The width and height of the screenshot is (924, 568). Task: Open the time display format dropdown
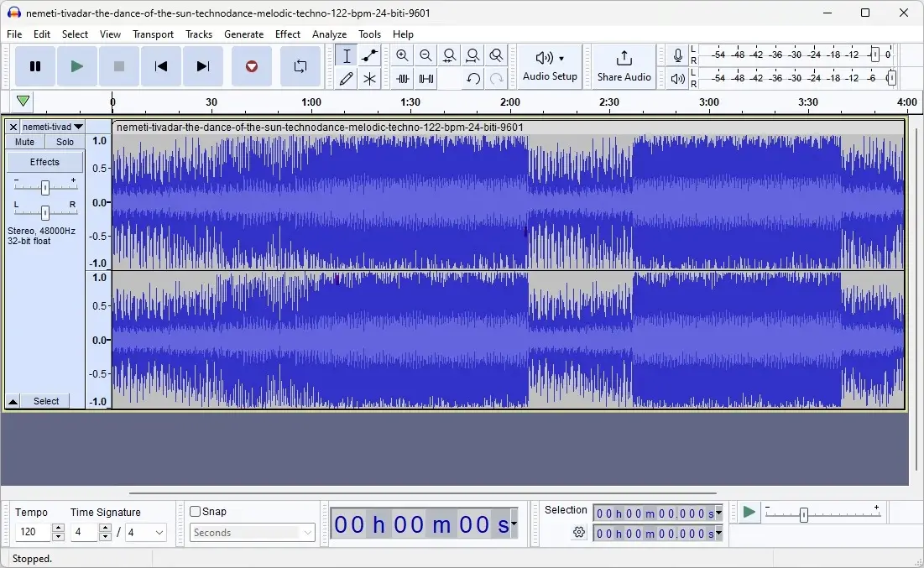click(x=514, y=524)
